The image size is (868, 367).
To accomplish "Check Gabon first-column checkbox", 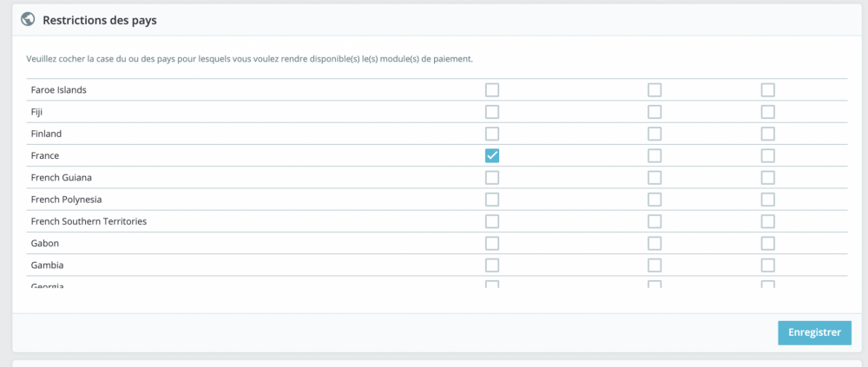I will click(492, 243).
